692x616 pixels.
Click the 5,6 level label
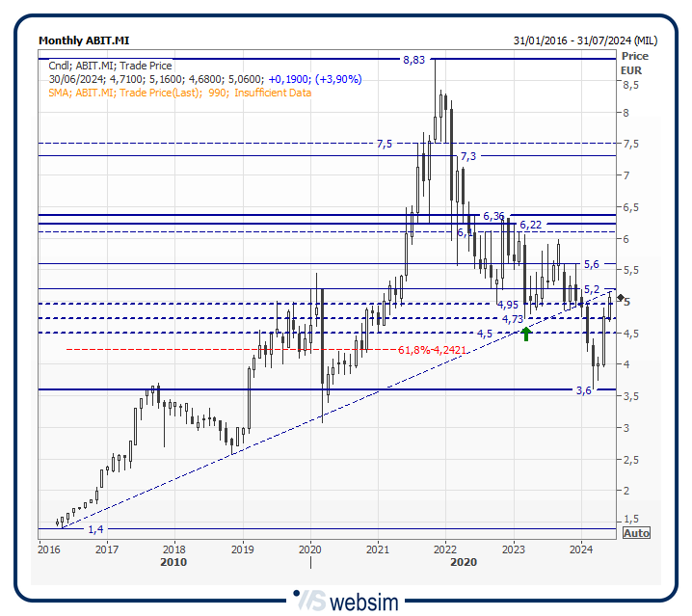click(x=592, y=264)
